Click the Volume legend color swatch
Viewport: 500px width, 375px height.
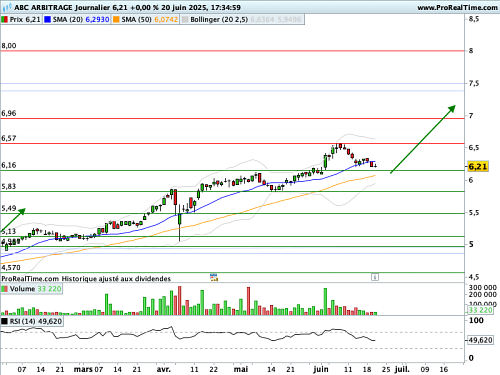[x=4, y=289]
